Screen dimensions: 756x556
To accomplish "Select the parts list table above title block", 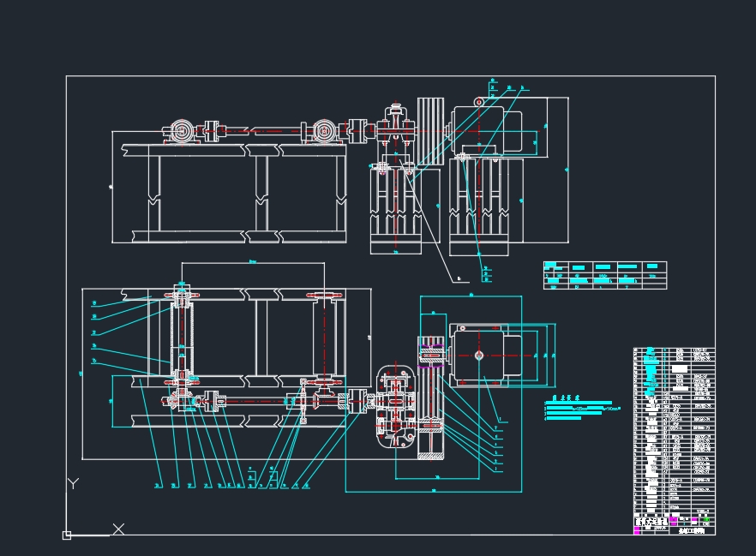I will point(674,432).
